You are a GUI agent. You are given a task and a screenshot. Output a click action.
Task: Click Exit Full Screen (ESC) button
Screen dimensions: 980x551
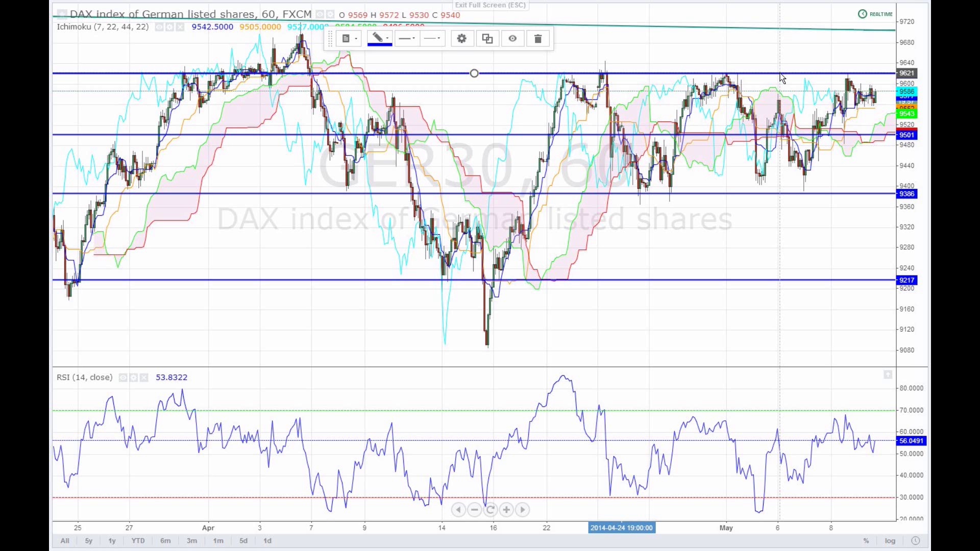(490, 5)
